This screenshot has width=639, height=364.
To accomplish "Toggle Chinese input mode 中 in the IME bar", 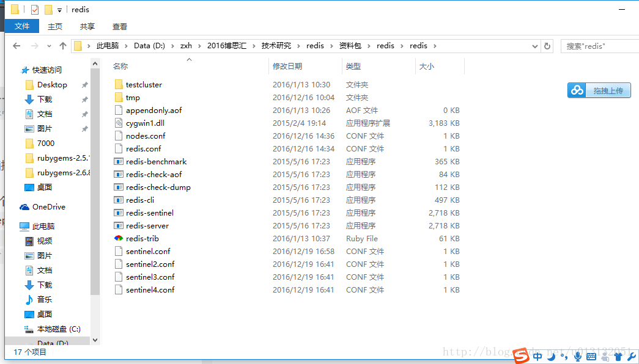I will (x=537, y=357).
